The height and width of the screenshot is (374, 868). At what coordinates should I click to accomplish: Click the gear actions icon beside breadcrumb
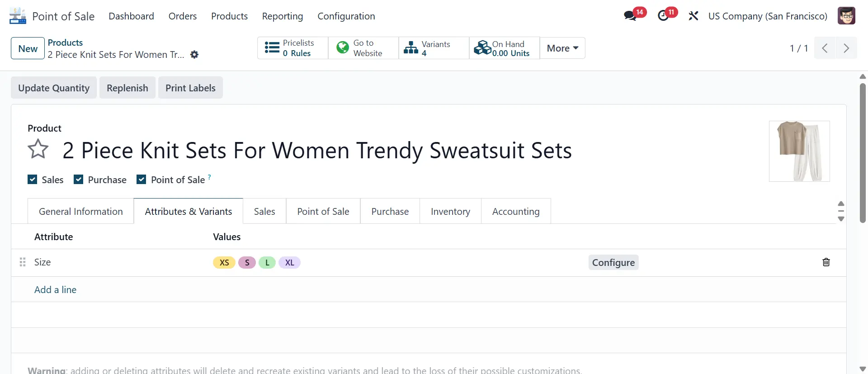pyautogui.click(x=194, y=55)
